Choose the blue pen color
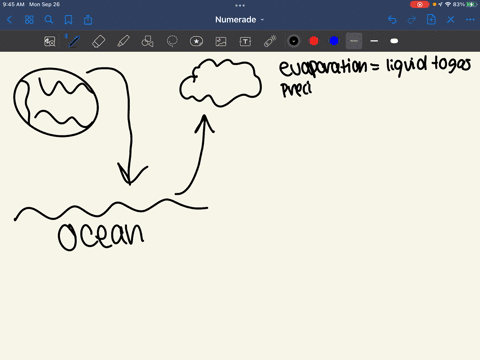Image resolution: width=480 pixels, height=360 pixels. click(x=334, y=41)
